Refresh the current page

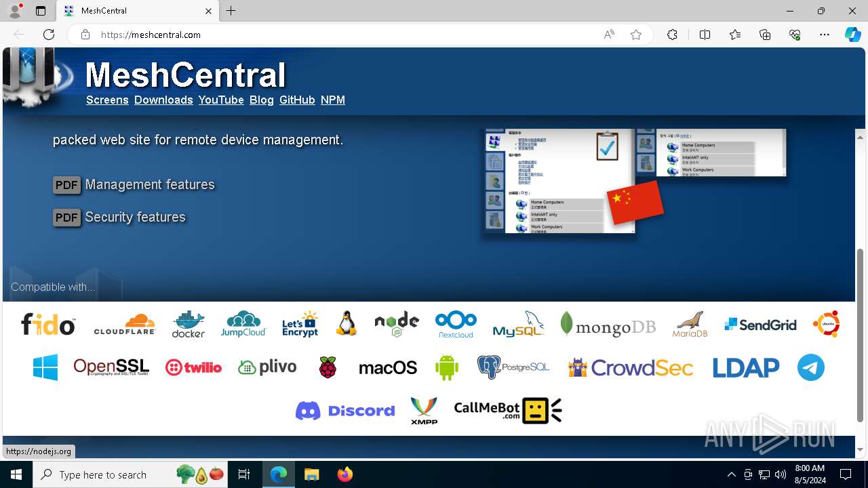(x=49, y=35)
